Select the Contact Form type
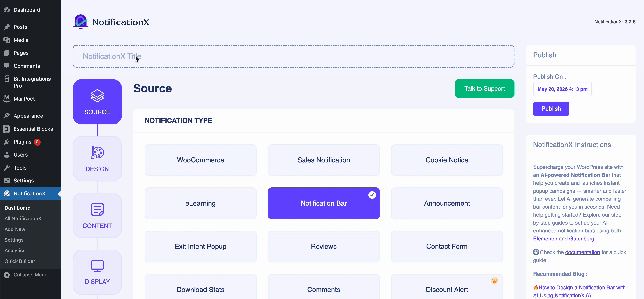The width and height of the screenshot is (644, 299). click(x=447, y=247)
